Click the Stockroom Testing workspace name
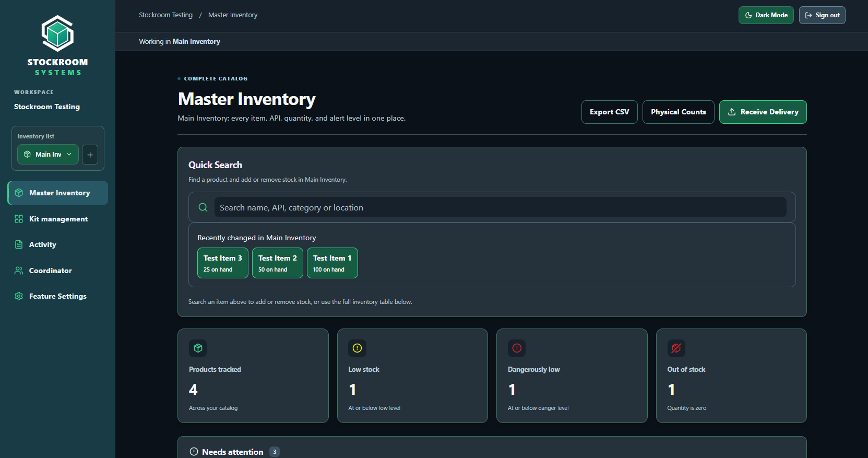The image size is (868, 458). (47, 107)
